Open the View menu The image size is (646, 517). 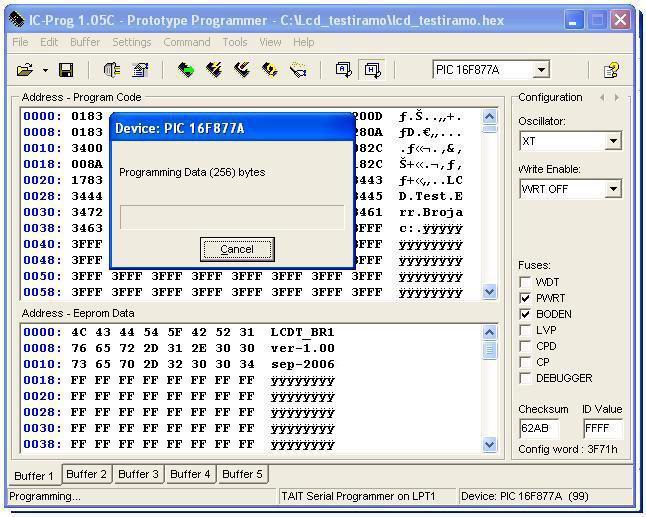tap(270, 42)
